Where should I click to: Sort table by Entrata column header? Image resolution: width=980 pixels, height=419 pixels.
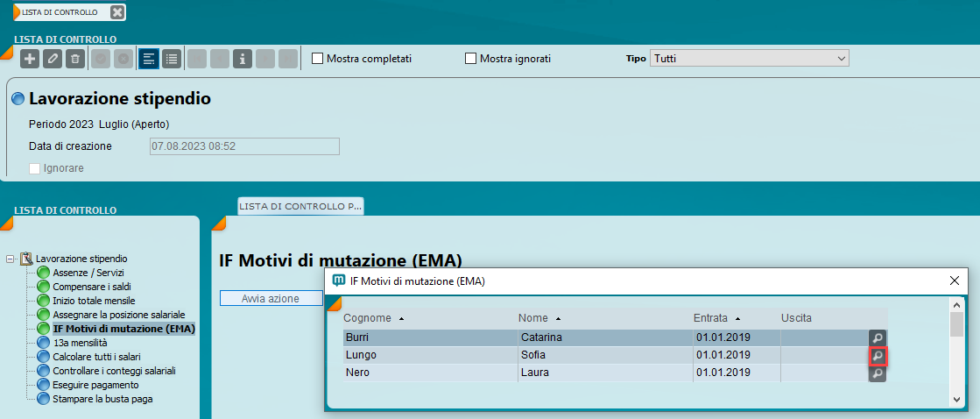(716, 317)
